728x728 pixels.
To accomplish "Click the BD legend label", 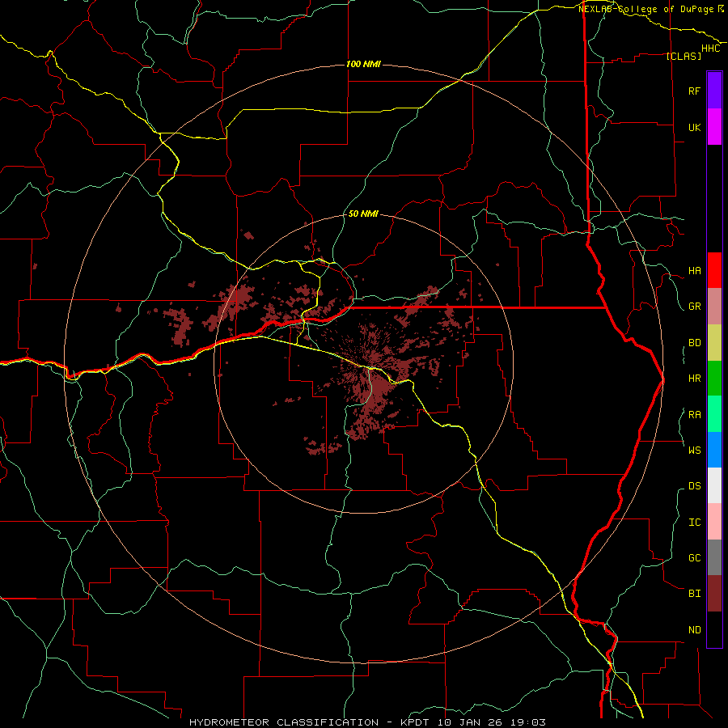I will 694,343.
